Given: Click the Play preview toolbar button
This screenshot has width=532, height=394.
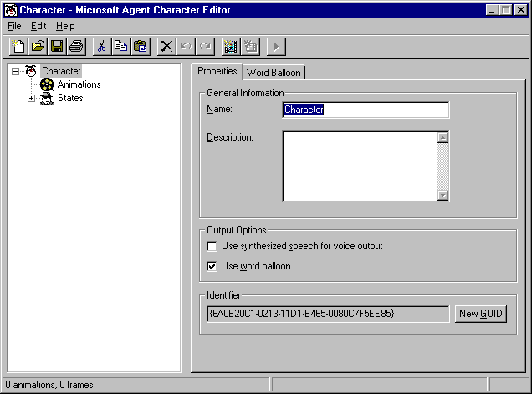Looking at the screenshot, I should point(276,46).
